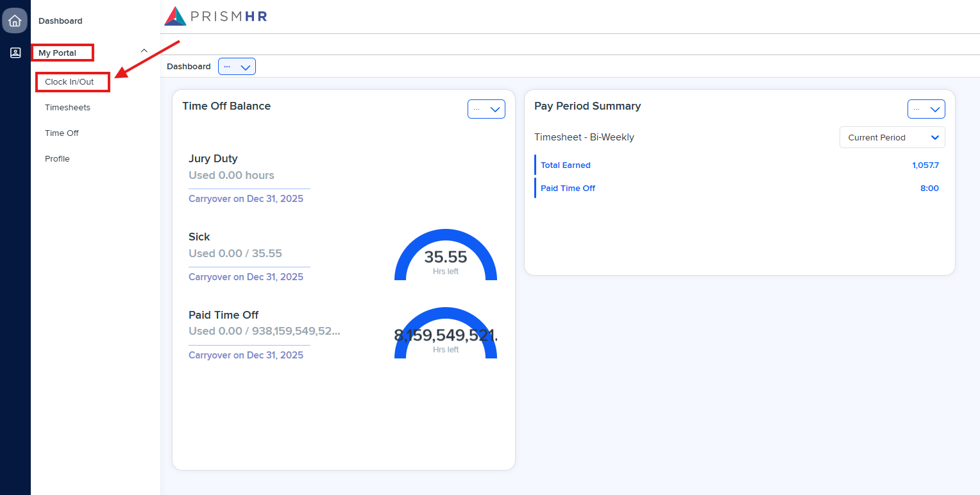Select Dashboard in the navigation menu
The image size is (980, 495).
pos(60,21)
